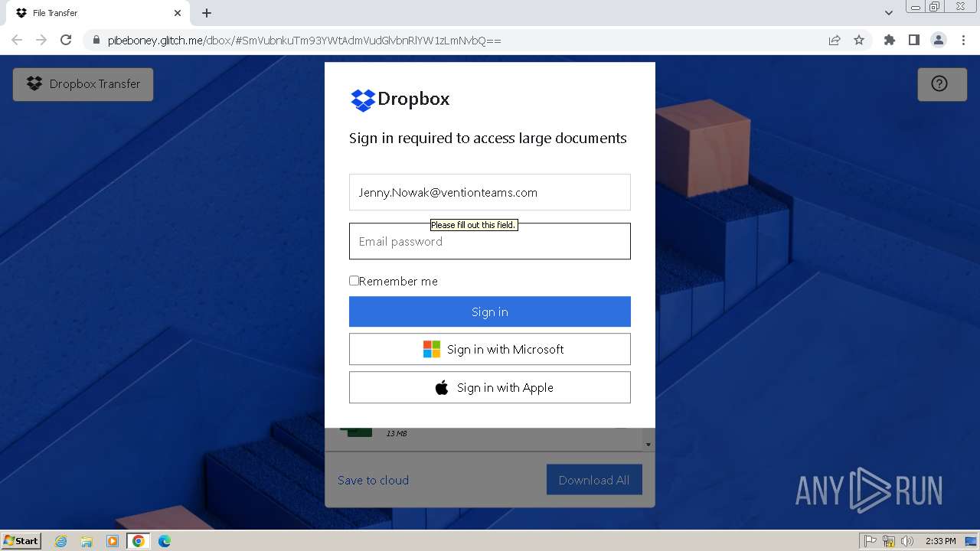Viewport: 980px width, 551px height.
Task: Click the Dropbox Transfer button
Action: point(83,84)
